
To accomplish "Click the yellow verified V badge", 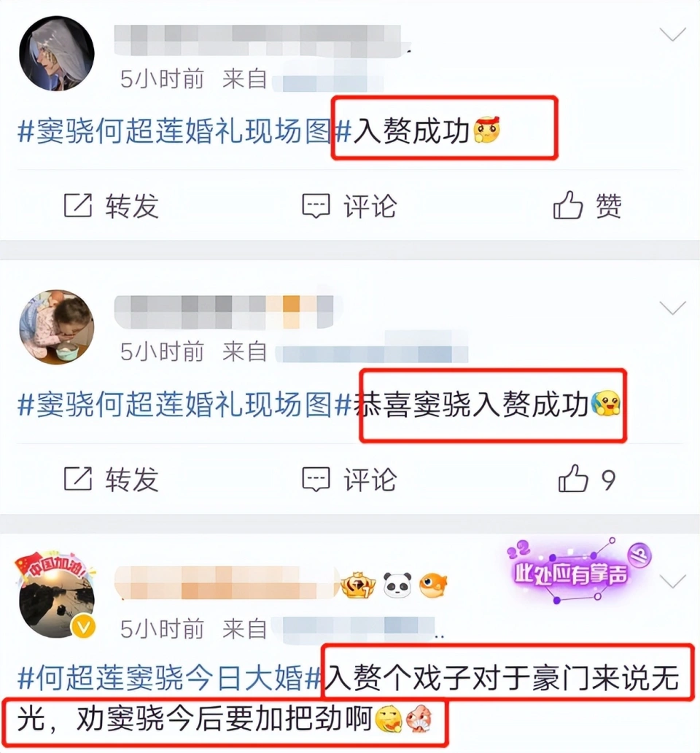I will tap(84, 627).
